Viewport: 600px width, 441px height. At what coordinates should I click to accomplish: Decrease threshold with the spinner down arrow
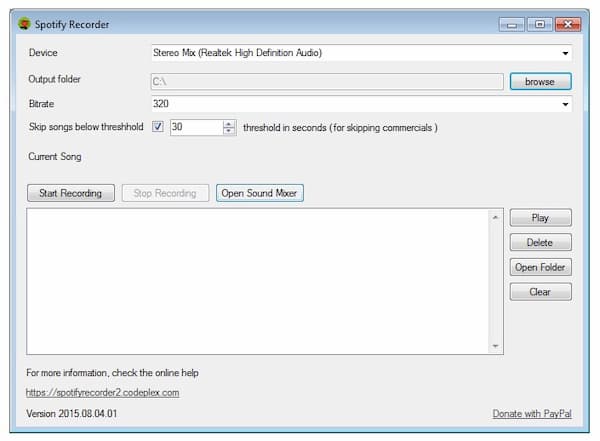coord(229,131)
